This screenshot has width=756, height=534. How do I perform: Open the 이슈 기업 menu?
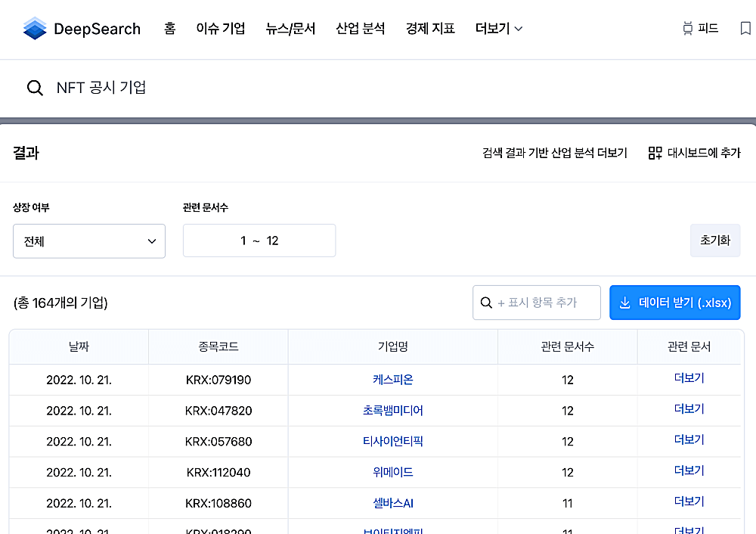pyautogui.click(x=220, y=29)
